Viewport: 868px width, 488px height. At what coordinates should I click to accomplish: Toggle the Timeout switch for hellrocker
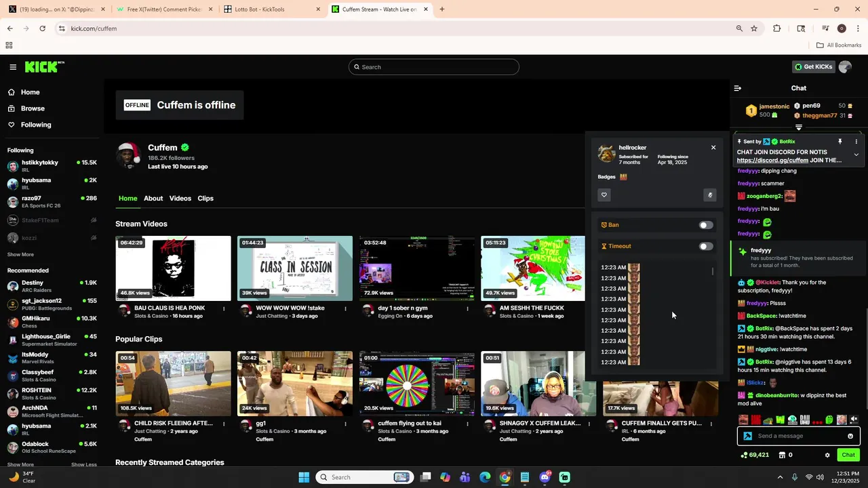pyautogui.click(x=706, y=247)
